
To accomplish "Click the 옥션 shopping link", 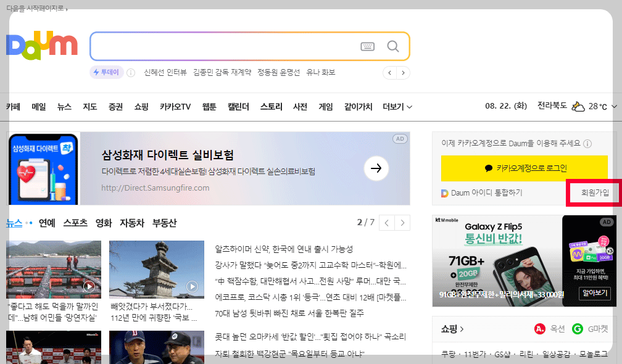I will pos(557,329).
